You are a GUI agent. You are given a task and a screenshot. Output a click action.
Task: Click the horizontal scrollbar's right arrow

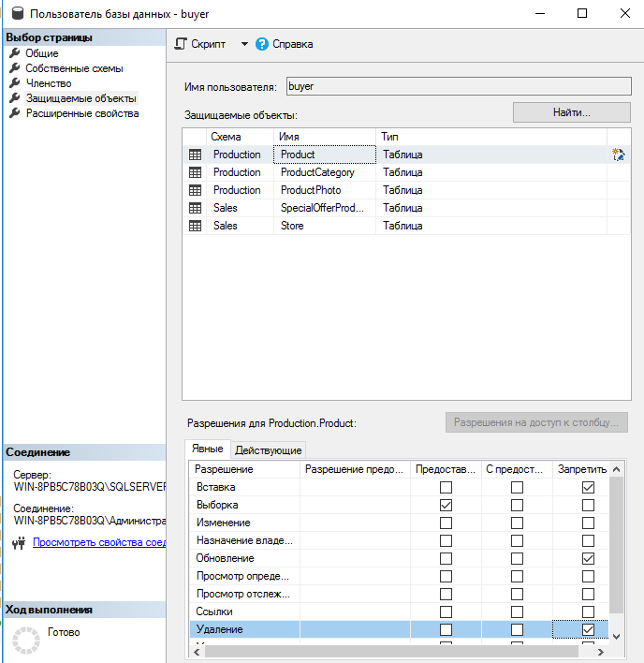pos(601,652)
